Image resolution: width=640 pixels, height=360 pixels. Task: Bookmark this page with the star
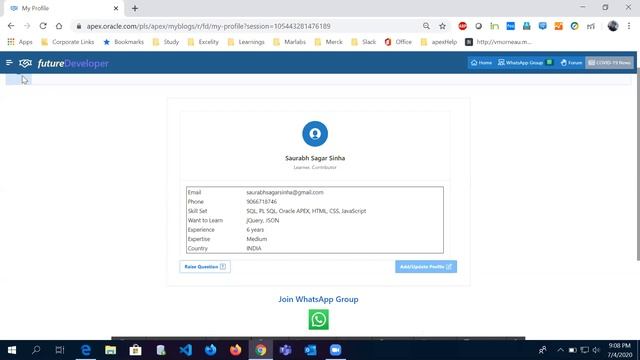pos(442,26)
